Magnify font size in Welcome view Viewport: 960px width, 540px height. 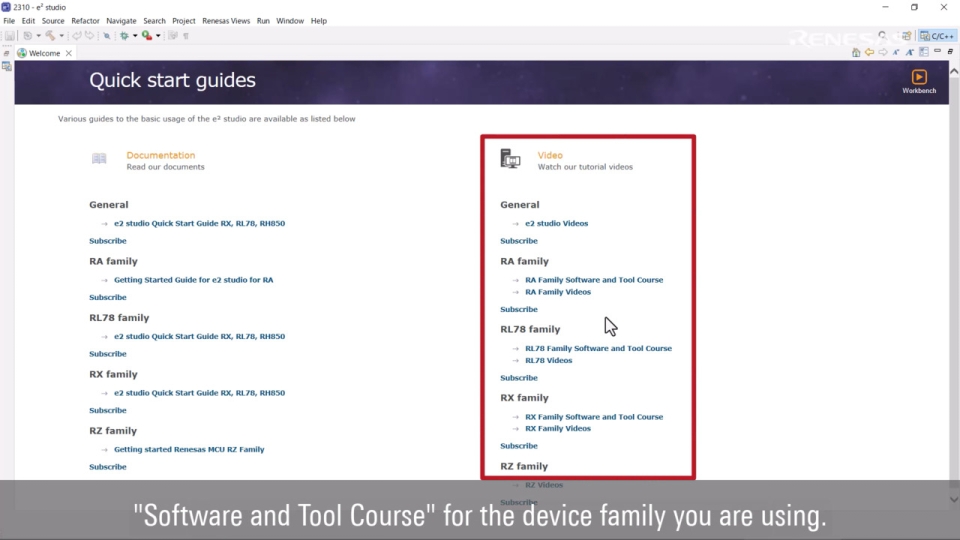[910, 52]
